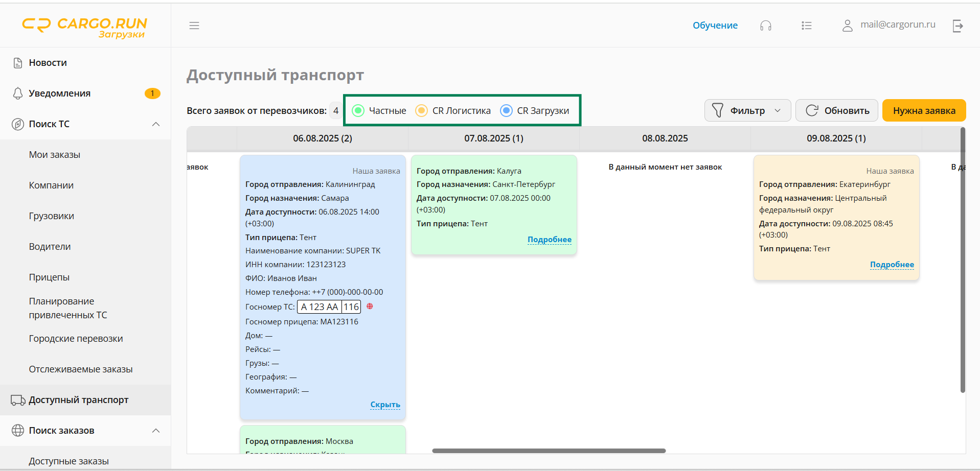Open Новости in the sidebar
The width and height of the screenshot is (980, 471).
(x=48, y=63)
